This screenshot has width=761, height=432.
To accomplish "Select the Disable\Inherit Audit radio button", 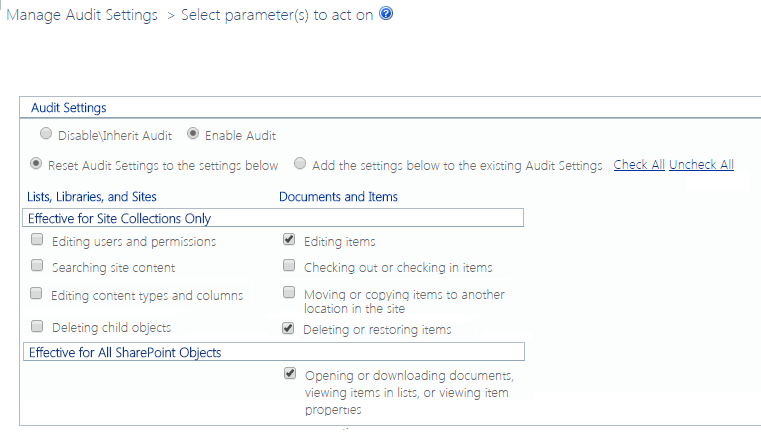I will 46,134.
